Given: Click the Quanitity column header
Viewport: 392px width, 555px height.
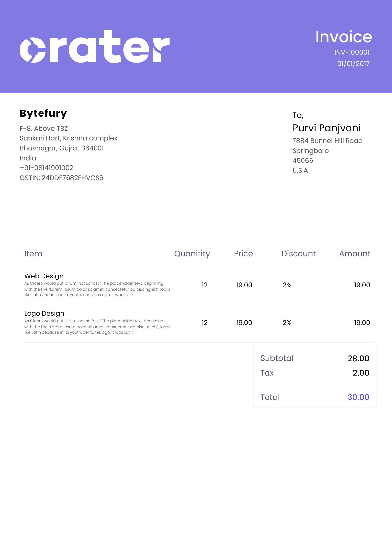Looking at the screenshot, I should coord(192,254).
